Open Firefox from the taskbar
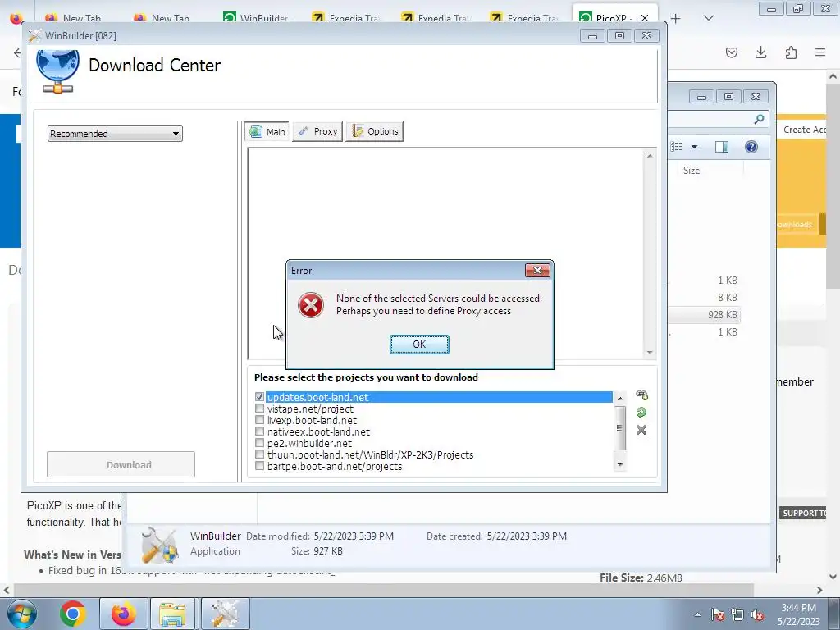The width and height of the screenshot is (840, 630). coord(123,614)
